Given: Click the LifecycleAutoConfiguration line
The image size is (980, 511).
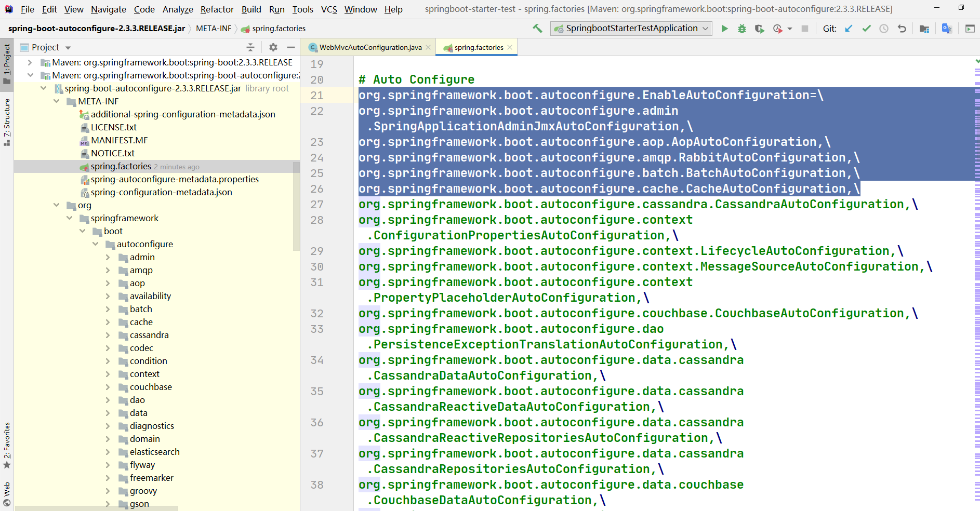Looking at the screenshot, I should point(631,251).
